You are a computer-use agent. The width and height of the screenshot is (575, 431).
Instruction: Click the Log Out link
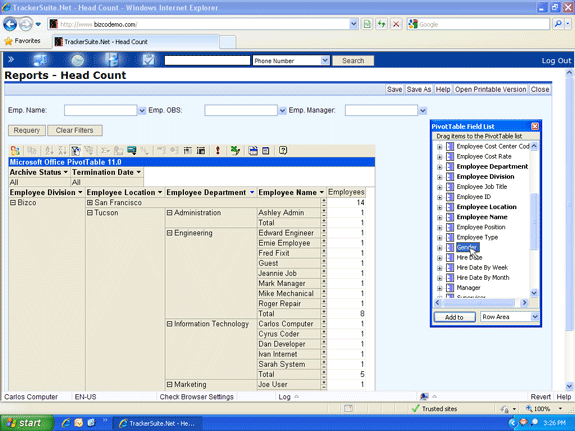(556, 61)
